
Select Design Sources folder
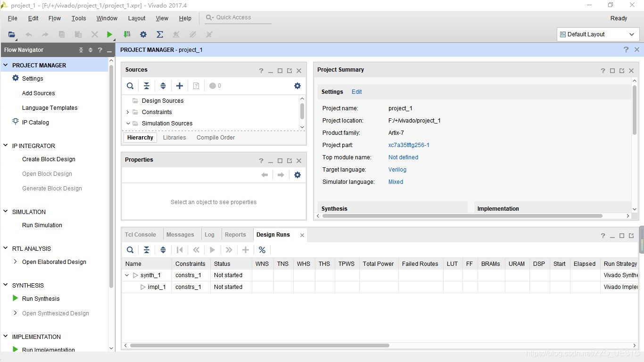(x=163, y=101)
